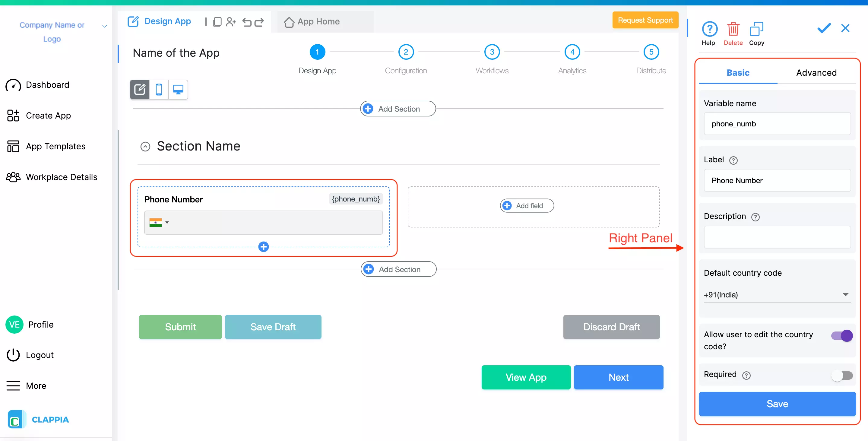
Task: Enable the Required toggle
Action: click(842, 375)
